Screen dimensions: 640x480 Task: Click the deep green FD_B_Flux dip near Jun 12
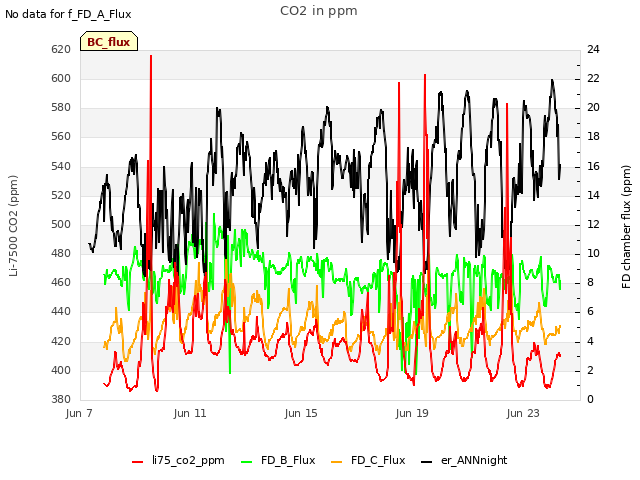click(x=230, y=372)
